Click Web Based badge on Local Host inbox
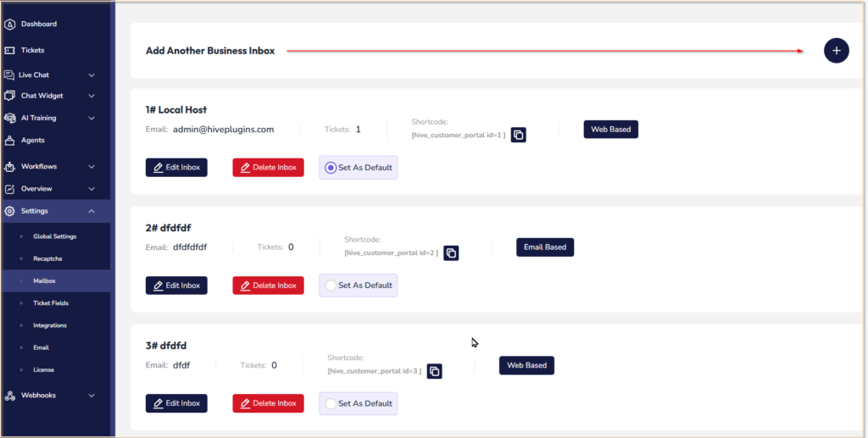The image size is (868, 438). click(610, 130)
